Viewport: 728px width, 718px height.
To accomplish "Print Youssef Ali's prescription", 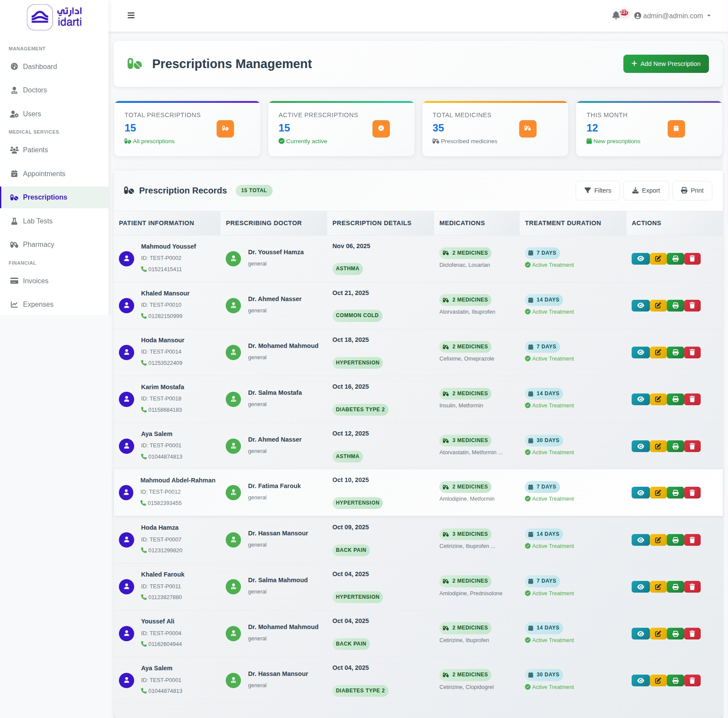I will coord(675,634).
